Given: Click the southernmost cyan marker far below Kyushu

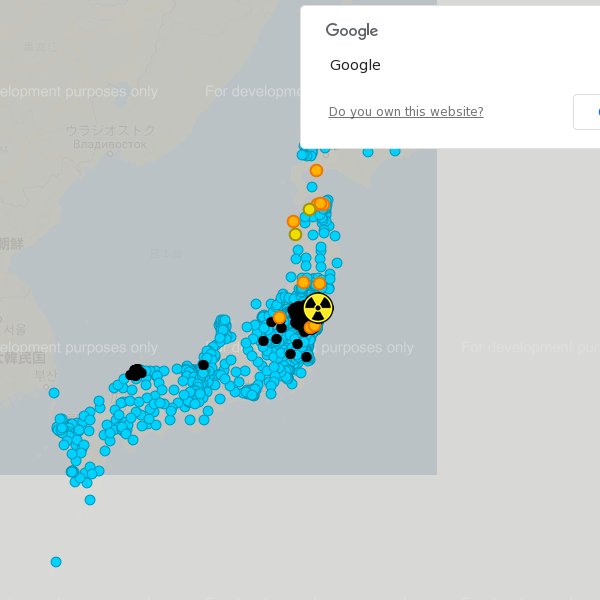Looking at the screenshot, I should coord(56,562).
